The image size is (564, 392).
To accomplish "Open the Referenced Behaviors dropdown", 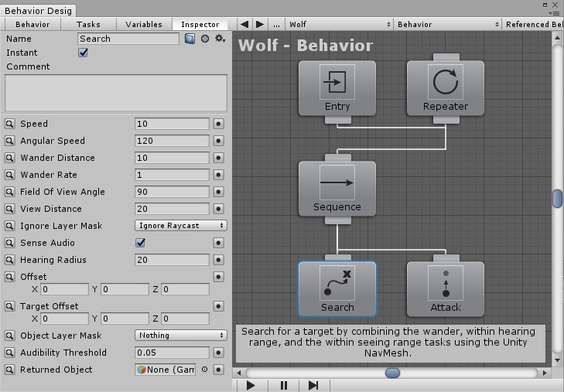I will (x=533, y=24).
